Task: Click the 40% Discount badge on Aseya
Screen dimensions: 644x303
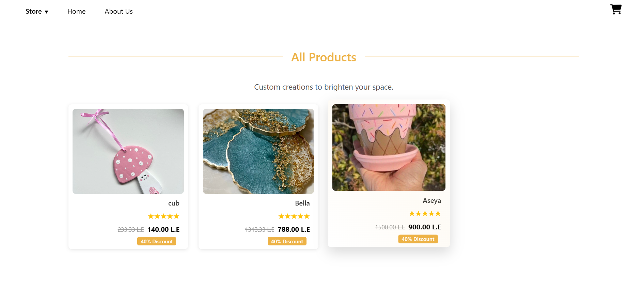Action: point(418,239)
